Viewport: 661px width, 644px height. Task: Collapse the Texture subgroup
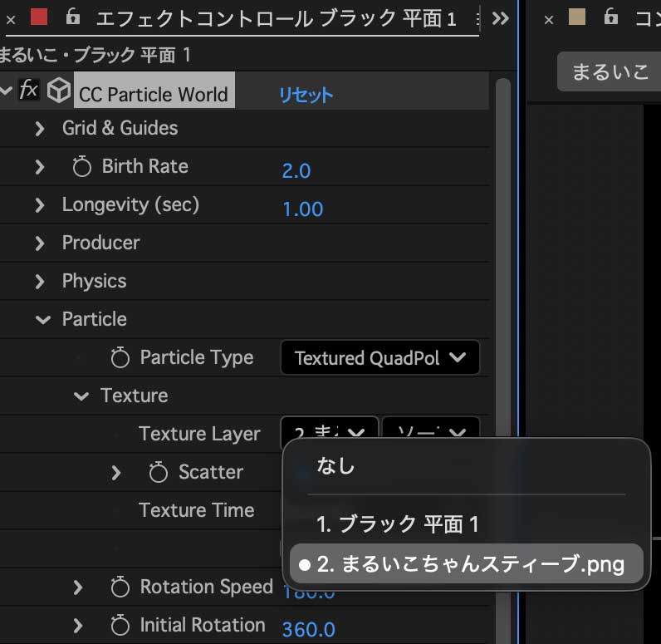81,396
